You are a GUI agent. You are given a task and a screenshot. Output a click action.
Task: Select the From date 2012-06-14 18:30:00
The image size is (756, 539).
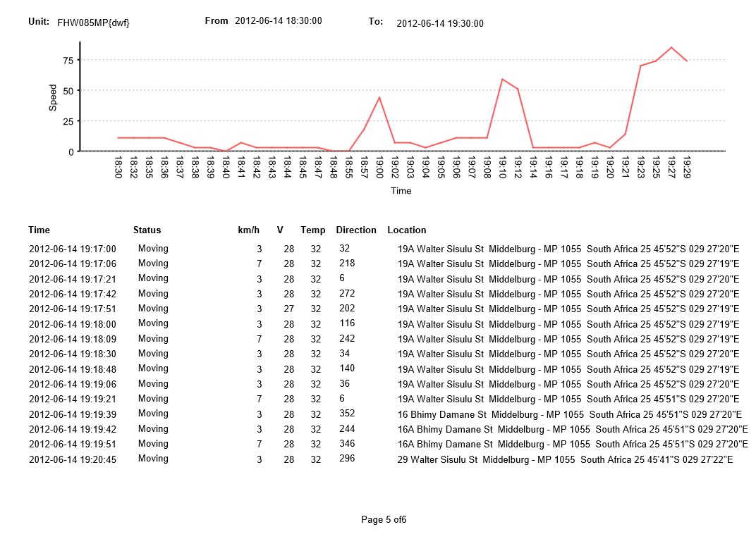point(278,21)
